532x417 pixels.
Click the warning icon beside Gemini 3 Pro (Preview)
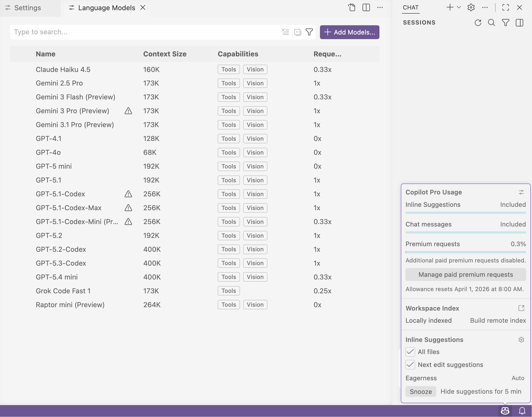click(128, 111)
